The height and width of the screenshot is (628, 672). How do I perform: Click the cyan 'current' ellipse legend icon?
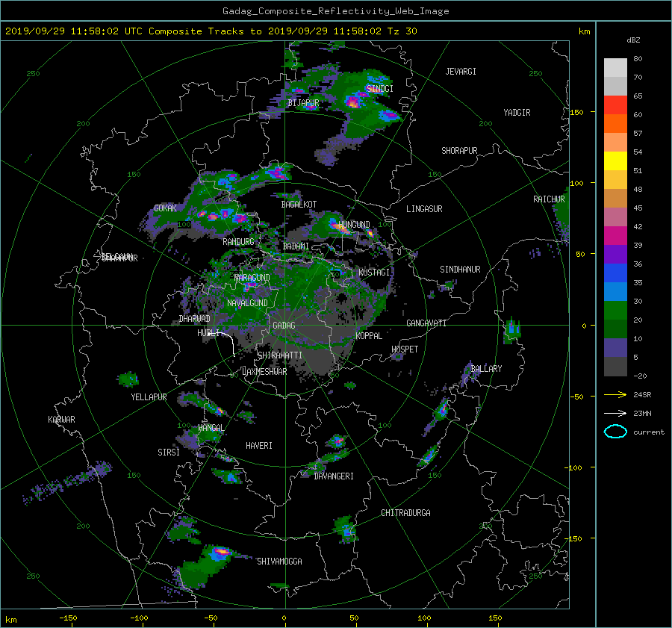pos(615,432)
